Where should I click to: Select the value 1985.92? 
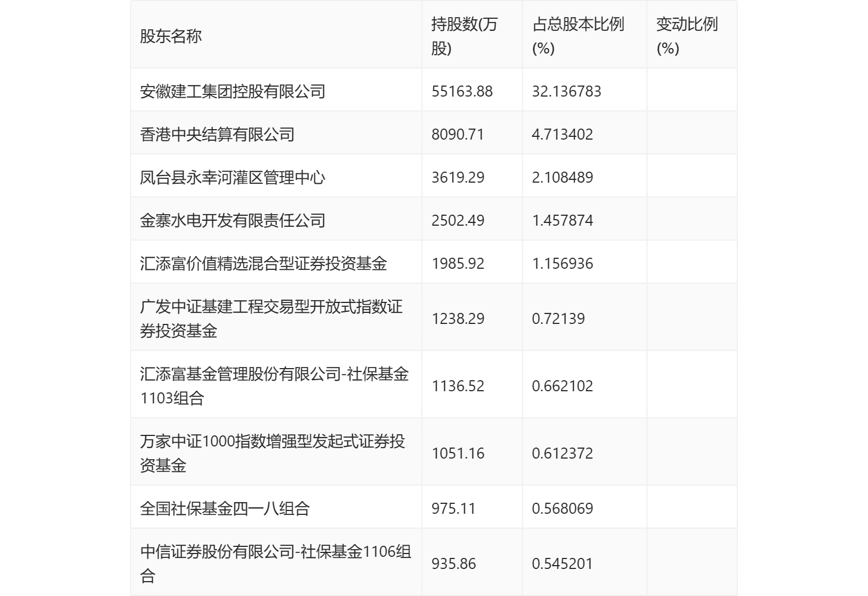(x=458, y=263)
